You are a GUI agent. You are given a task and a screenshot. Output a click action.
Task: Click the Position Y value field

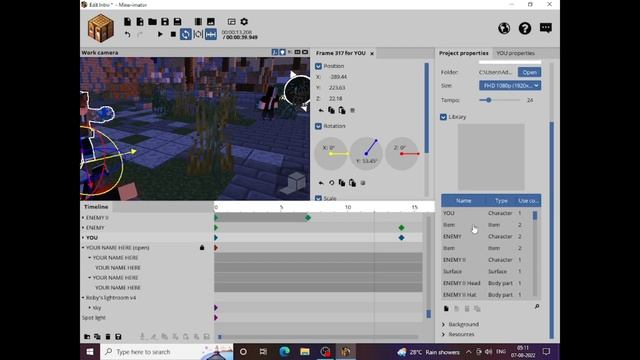(337, 88)
